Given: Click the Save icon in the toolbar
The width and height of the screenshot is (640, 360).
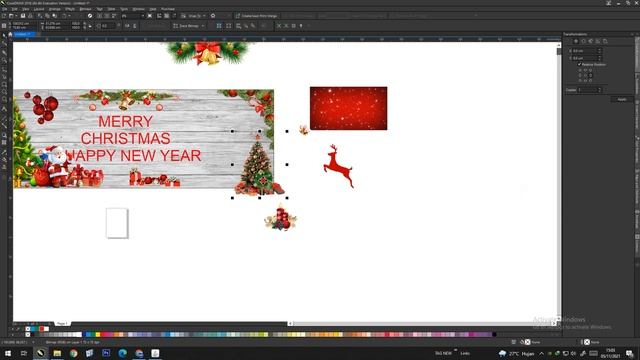Looking at the screenshot, I should tap(23, 16).
